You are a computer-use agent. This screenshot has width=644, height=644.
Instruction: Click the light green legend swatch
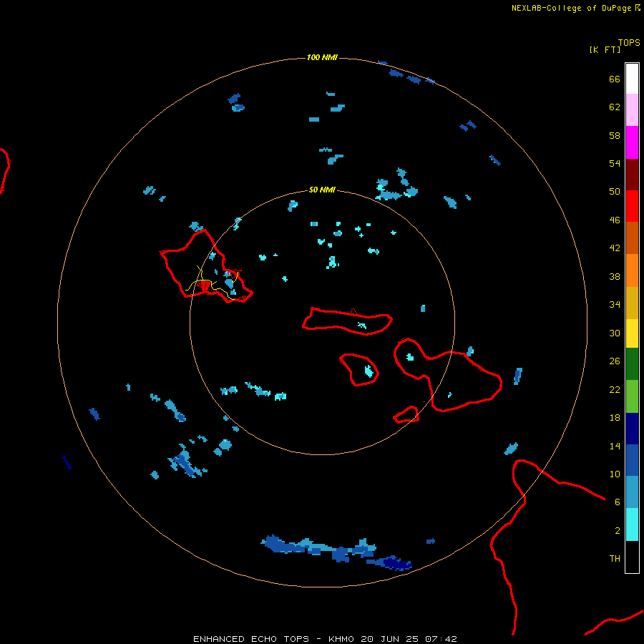pos(632,396)
